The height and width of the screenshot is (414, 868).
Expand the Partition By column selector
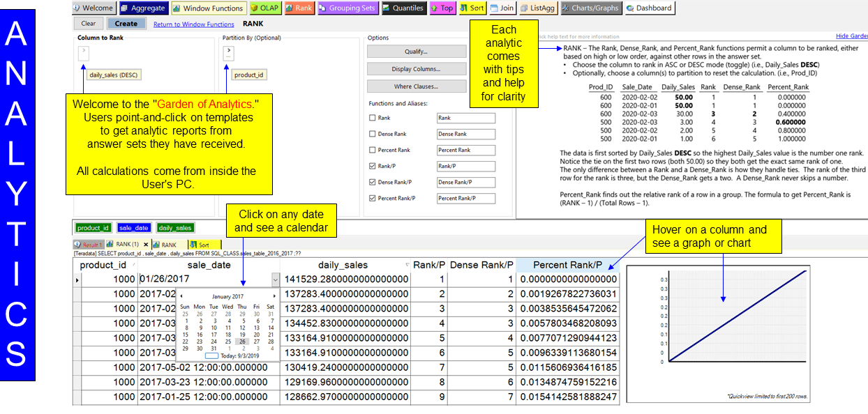(228, 53)
